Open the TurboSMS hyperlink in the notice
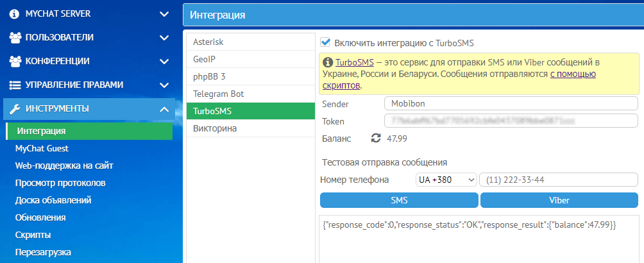Image resolution: width=644 pixels, height=263 pixels. (x=355, y=63)
